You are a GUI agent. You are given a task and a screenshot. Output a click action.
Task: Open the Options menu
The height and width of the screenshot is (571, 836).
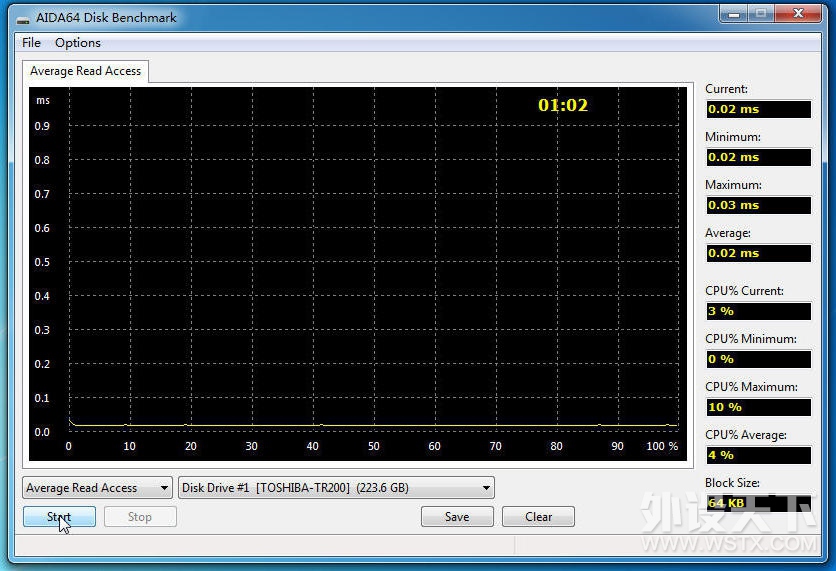click(x=78, y=43)
